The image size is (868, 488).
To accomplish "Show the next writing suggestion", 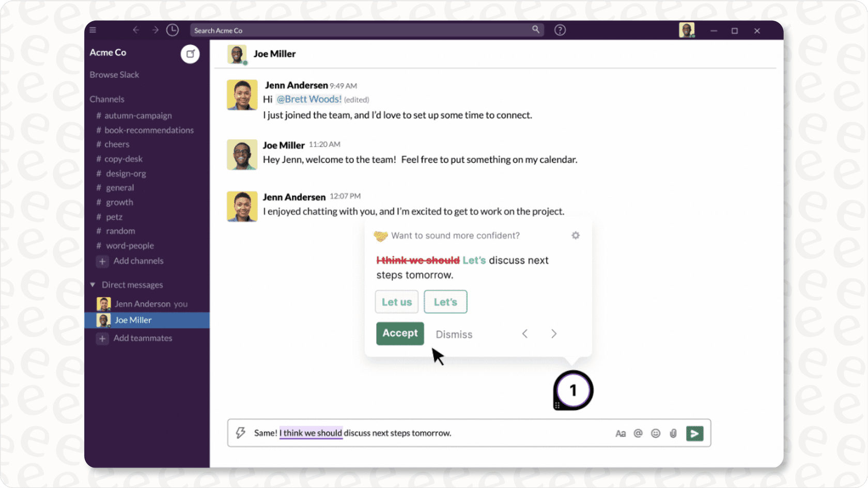I will click(554, 334).
